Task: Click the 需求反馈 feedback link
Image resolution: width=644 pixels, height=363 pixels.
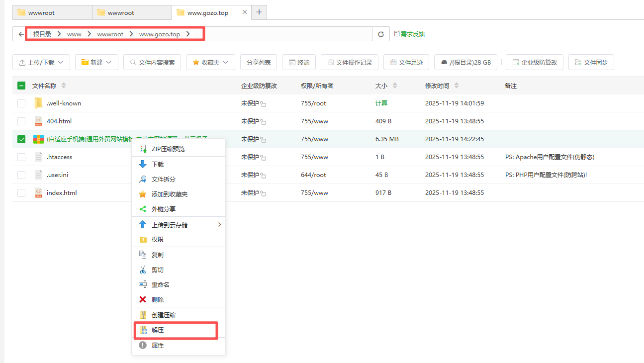Action: [409, 34]
